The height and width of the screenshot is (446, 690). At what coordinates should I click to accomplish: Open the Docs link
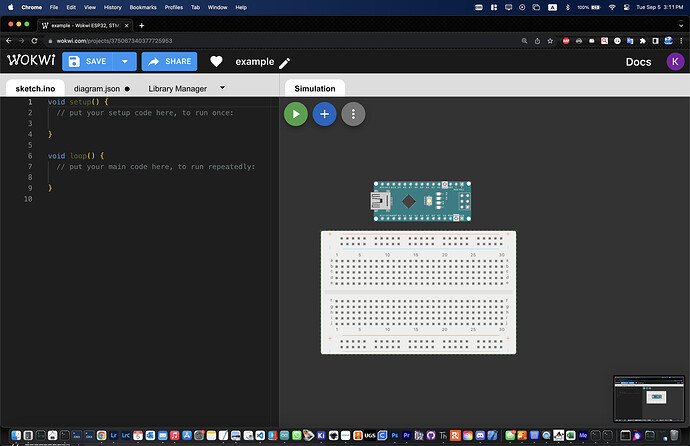pos(638,62)
